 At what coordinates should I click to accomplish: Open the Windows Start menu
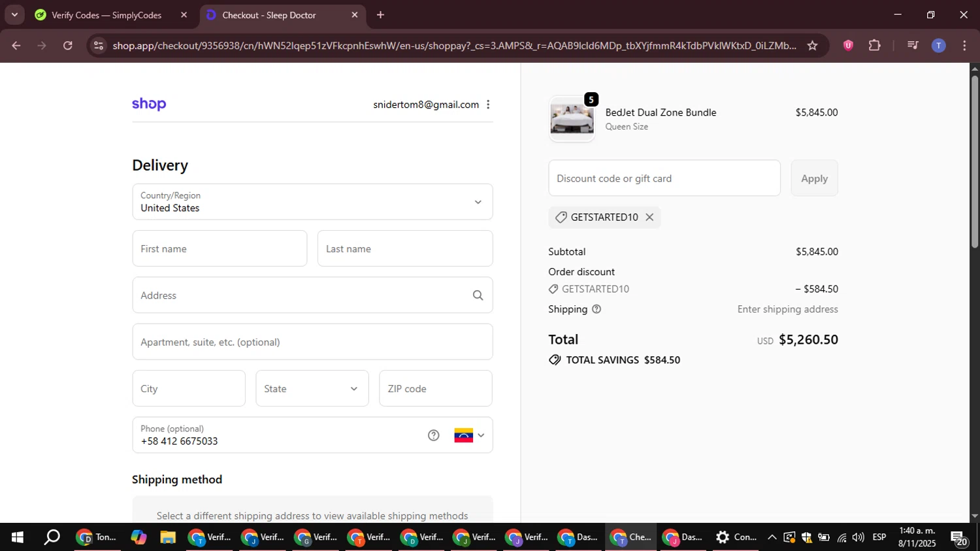17,537
